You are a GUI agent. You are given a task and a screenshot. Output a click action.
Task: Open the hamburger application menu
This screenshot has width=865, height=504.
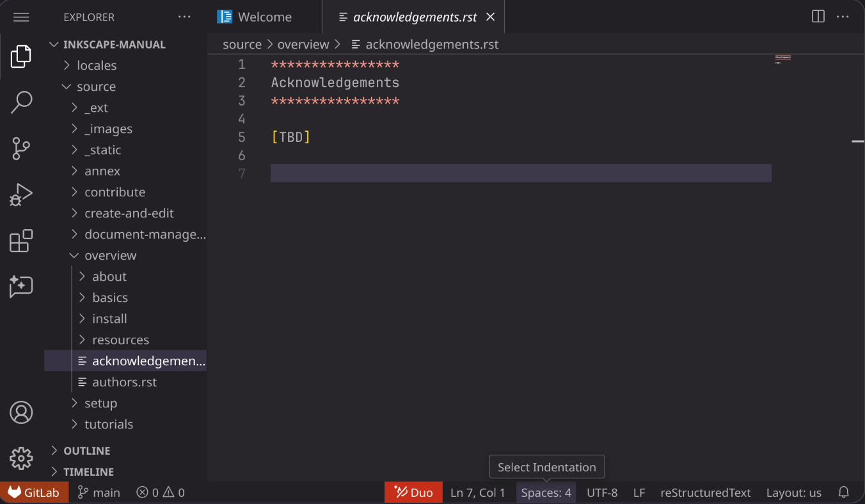21,17
